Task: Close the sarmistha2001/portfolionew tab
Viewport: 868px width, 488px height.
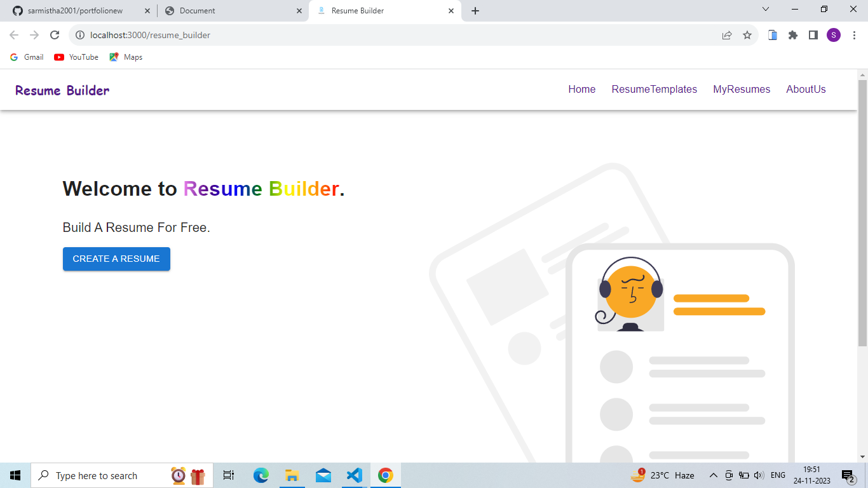Action: click(147, 11)
